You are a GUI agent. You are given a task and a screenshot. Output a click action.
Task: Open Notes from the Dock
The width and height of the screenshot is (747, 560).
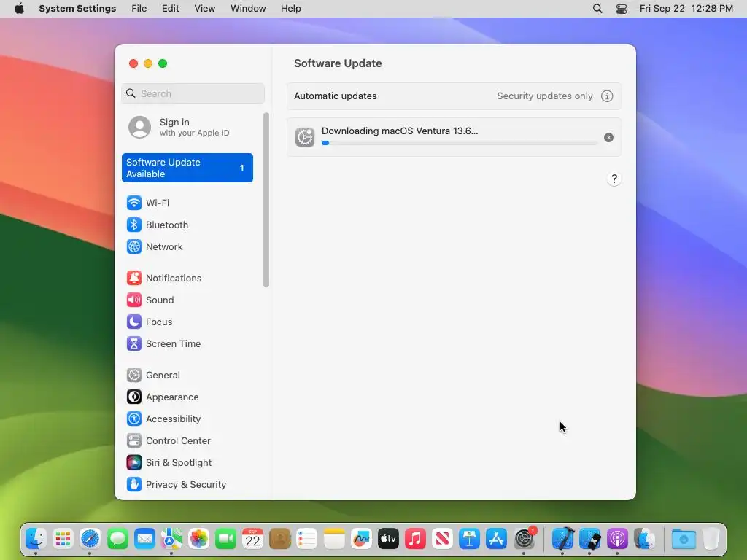(x=334, y=539)
